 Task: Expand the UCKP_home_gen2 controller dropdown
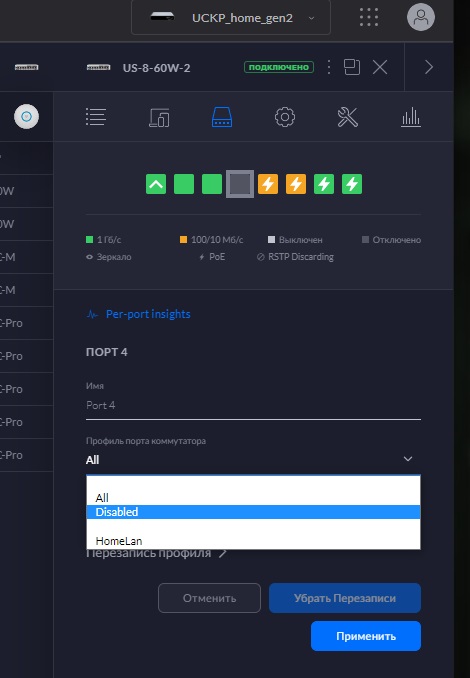(x=231, y=18)
